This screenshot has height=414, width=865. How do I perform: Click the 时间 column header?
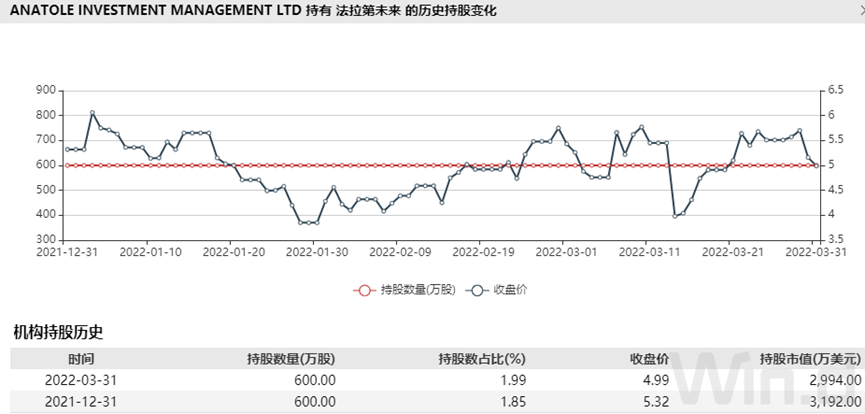(81, 359)
